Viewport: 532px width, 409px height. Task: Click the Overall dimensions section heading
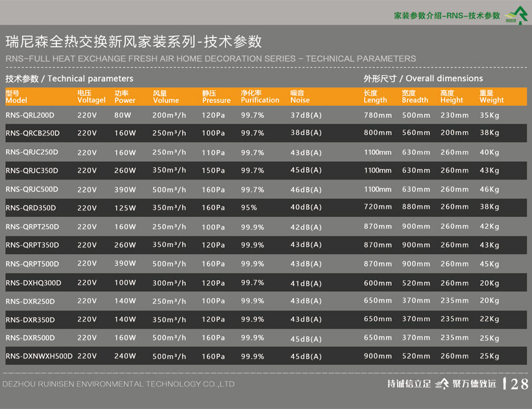423,79
